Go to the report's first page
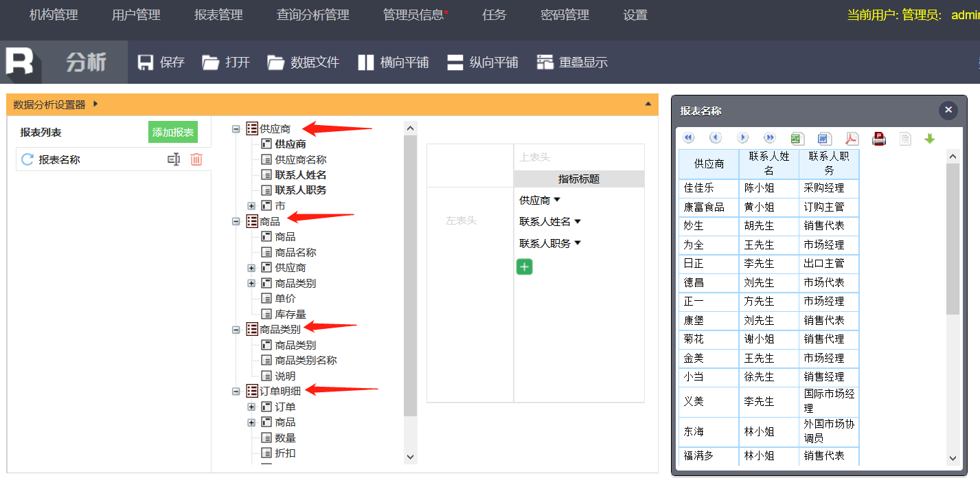 [x=689, y=138]
